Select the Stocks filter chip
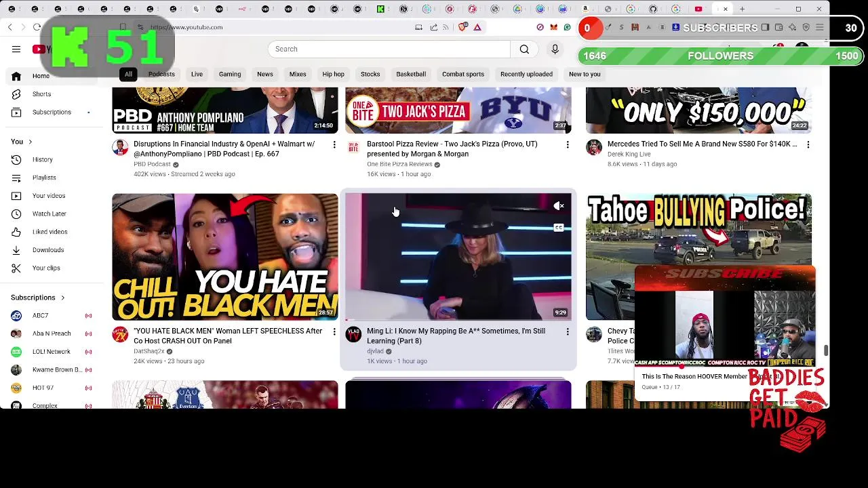 (370, 75)
